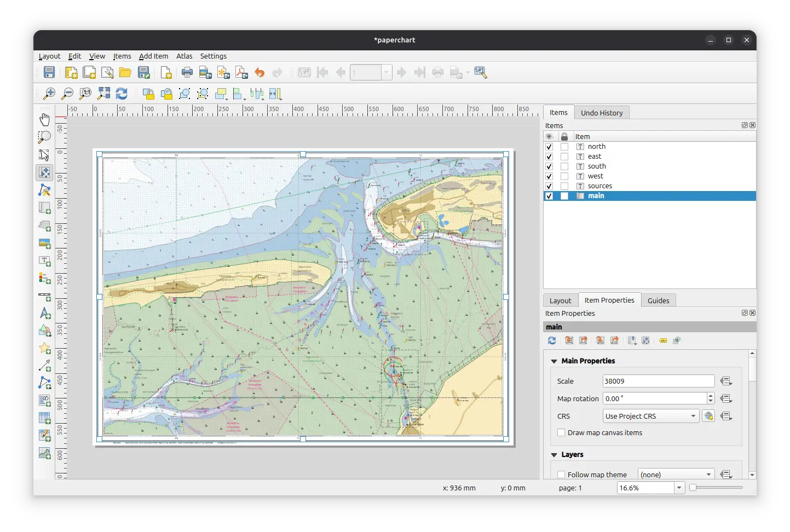
Task: Click the Update Map Preview icon in Item Properties
Action: 552,340
